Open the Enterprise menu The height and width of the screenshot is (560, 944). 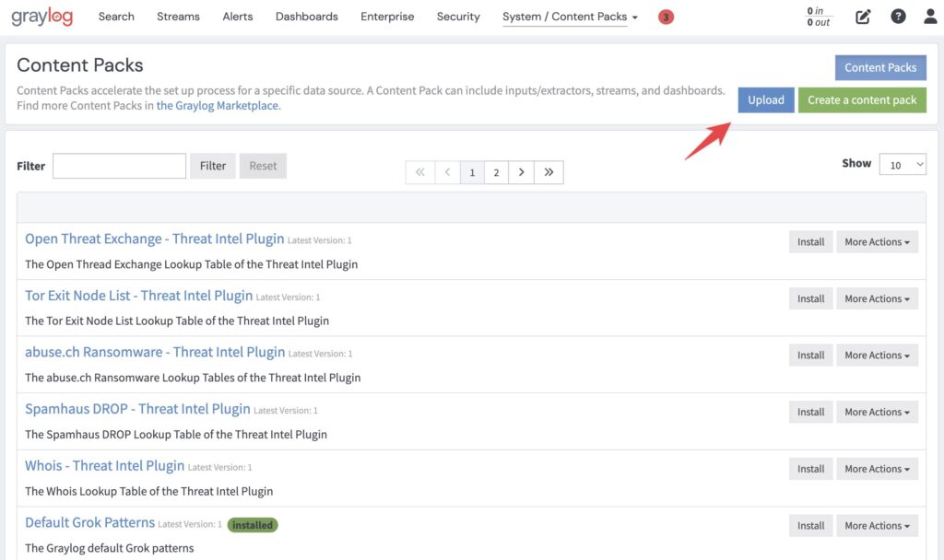pyautogui.click(x=387, y=17)
